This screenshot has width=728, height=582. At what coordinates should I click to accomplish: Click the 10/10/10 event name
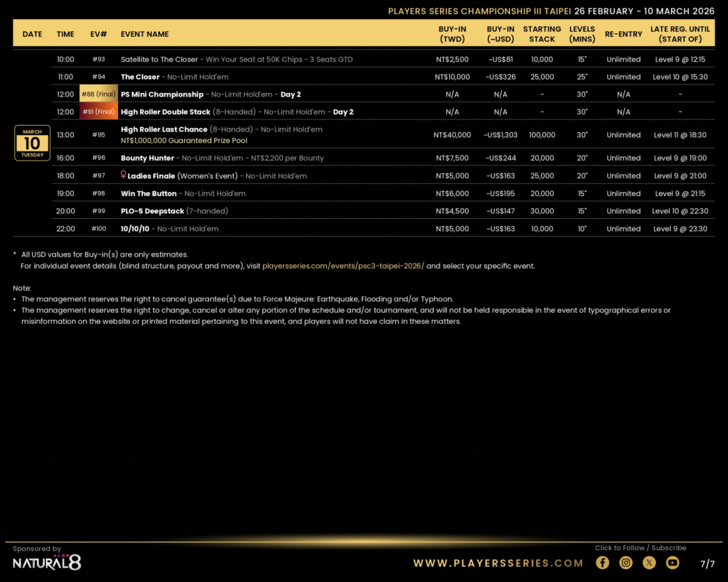(x=136, y=229)
